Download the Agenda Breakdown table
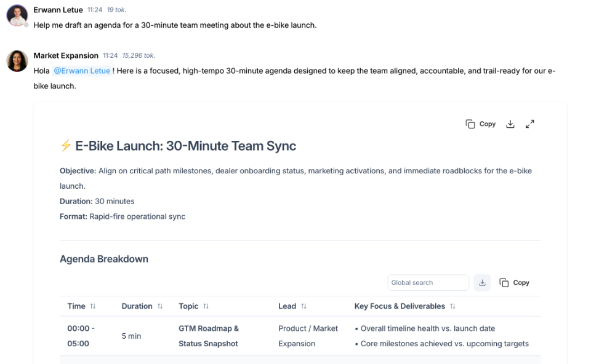Image resolution: width=591 pixels, height=364 pixels. pyautogui.click(x=482, y=283)
